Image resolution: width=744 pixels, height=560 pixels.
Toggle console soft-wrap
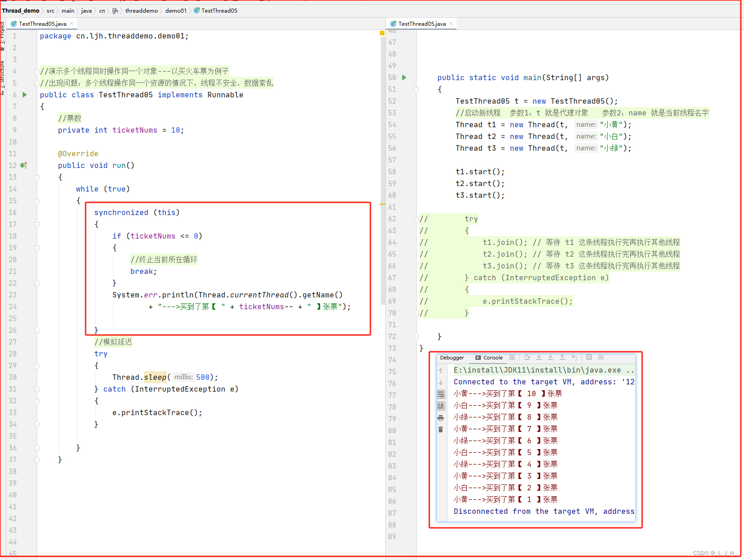pyautogui.click(x=441, y=394)
